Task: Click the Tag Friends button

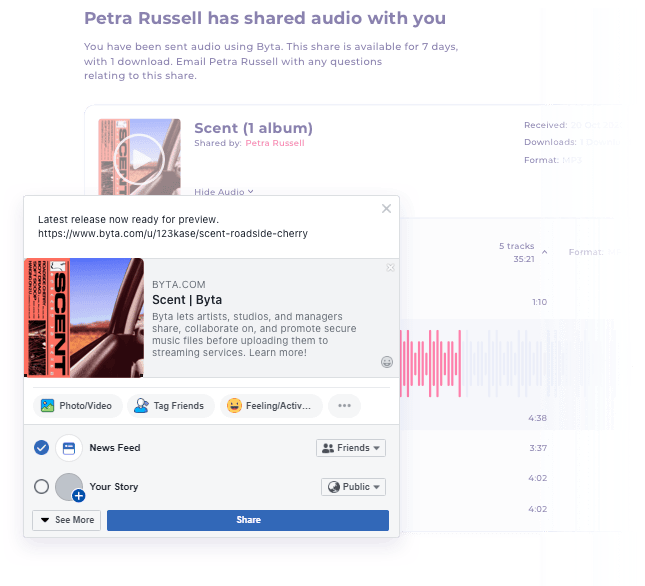Action: click(x=170, y=406)
